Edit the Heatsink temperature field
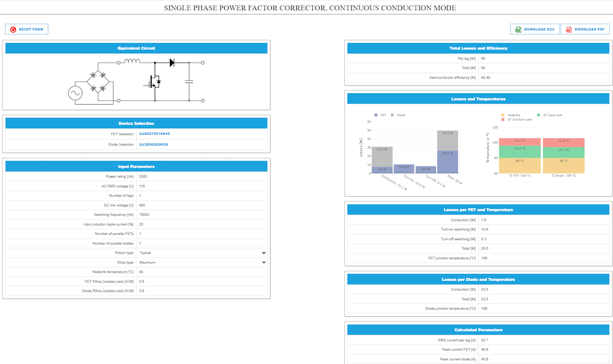Viewport: 613px width, 364px height. (x=202, y=272)
